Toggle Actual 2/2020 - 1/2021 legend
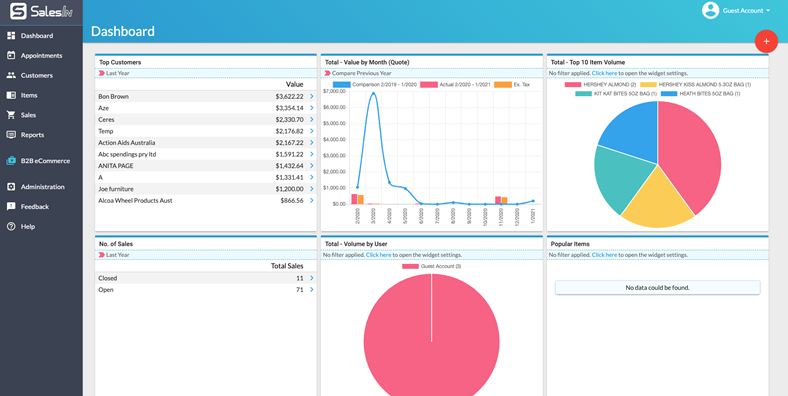Viewport: 788px width, 396px height. 455,85
